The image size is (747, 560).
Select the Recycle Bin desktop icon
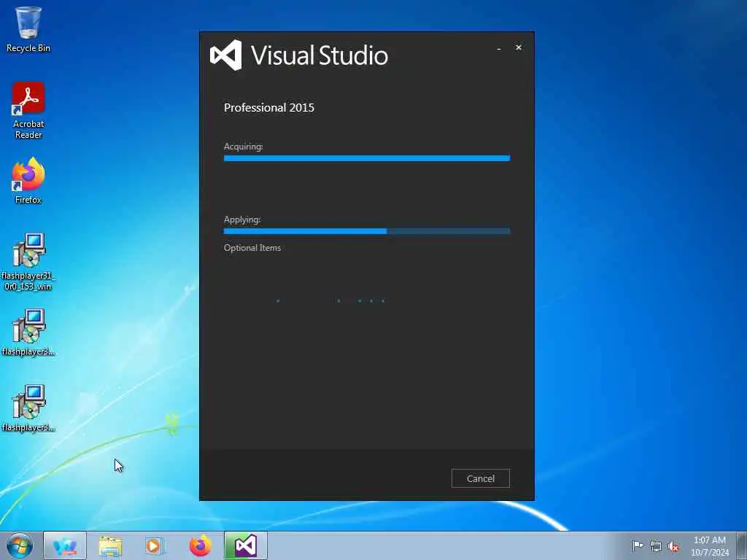pyautogui.click(x=28, y=29)
